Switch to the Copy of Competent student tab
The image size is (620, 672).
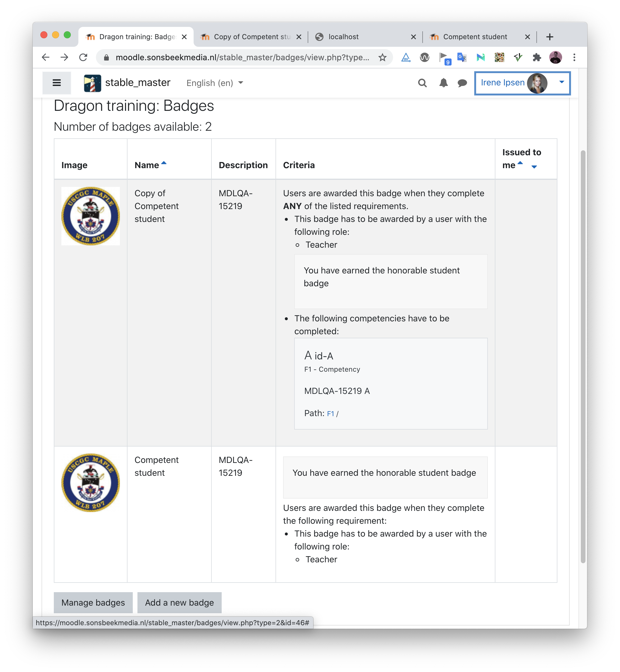(251, 37)
